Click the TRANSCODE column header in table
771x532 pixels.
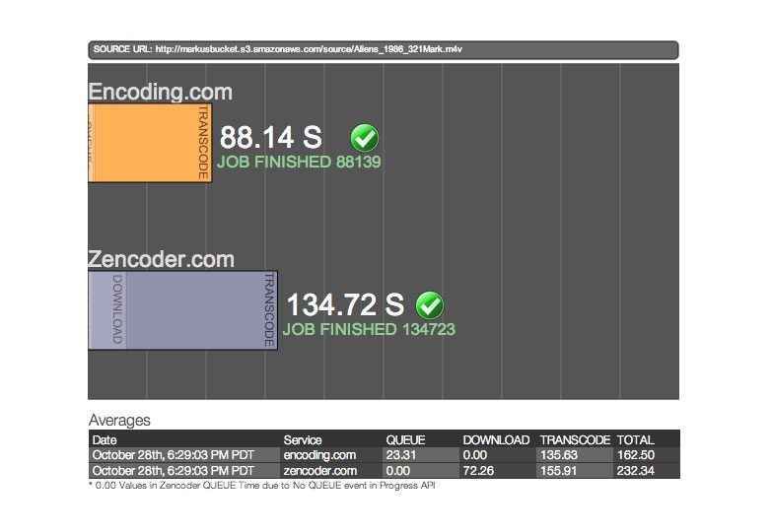575,440
